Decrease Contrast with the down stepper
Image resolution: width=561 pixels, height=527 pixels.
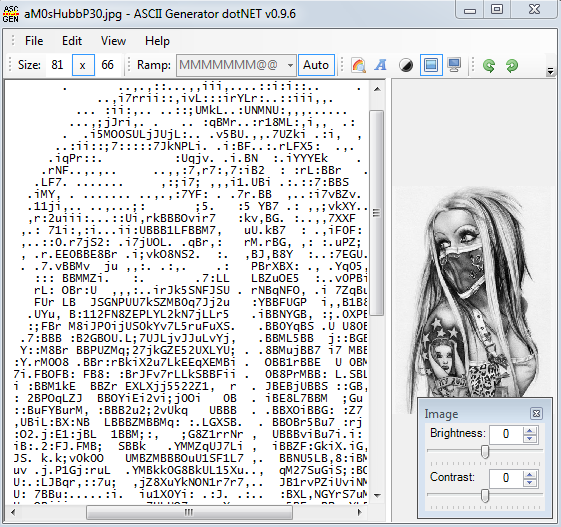530,483
